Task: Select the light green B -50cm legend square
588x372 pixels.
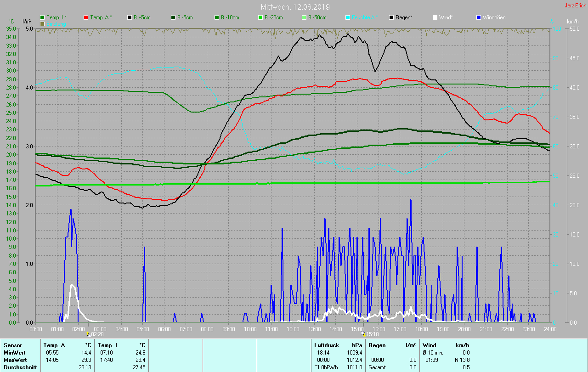Action: point(304,17)
